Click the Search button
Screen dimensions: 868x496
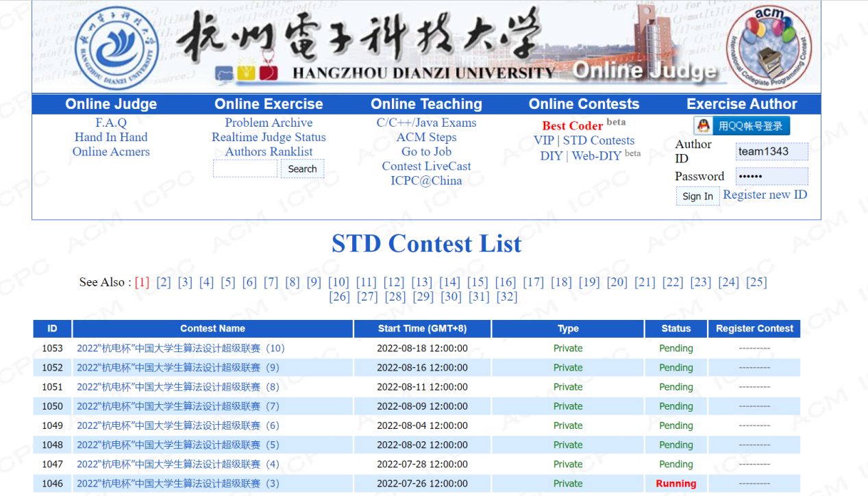[302, 169]
